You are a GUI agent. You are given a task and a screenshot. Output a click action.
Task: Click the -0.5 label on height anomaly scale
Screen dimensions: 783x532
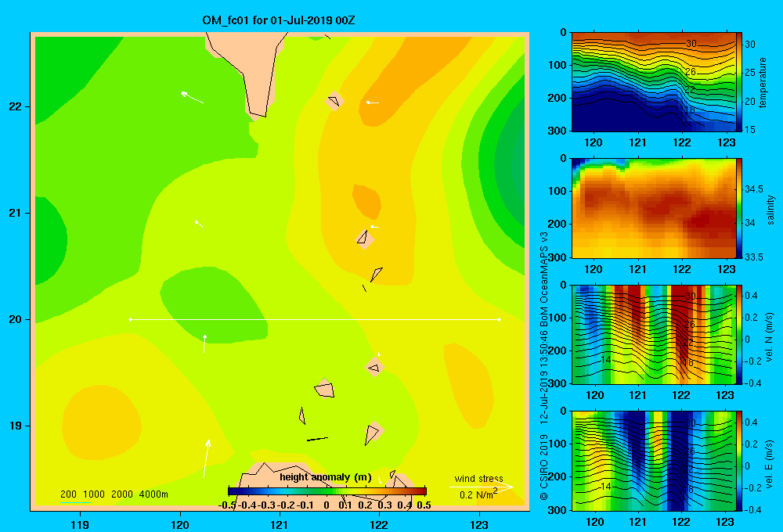pos(227,505)
